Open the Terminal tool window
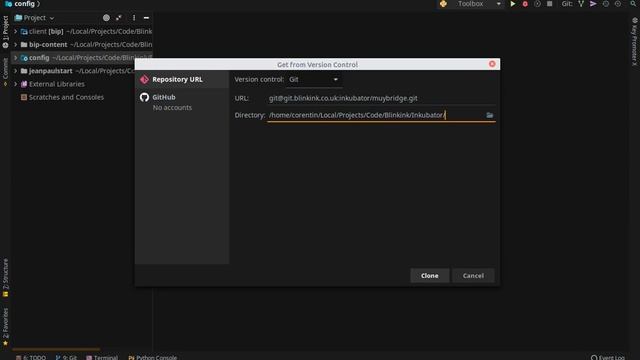This screenshot has height=360, width=640. 102,357
